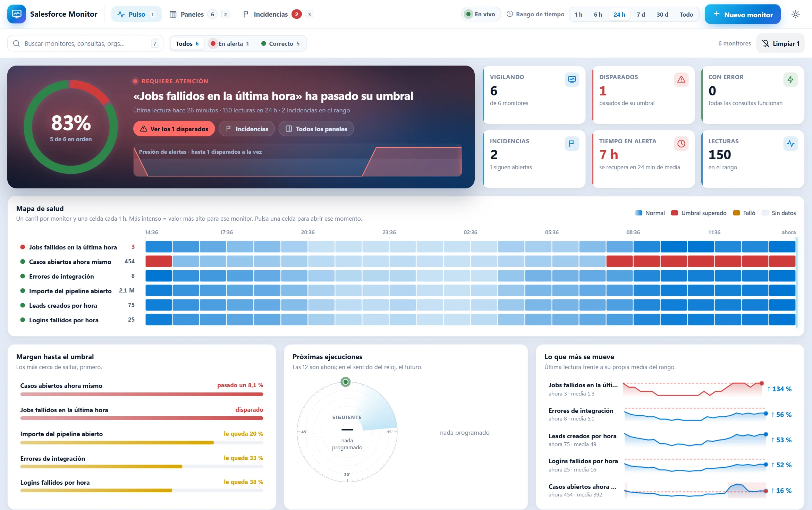This screenshot has height=510, width=812.
Task: Click the clock icon beside Rango de tiempo
Action: pyautogui.click(x=510, y=14)
